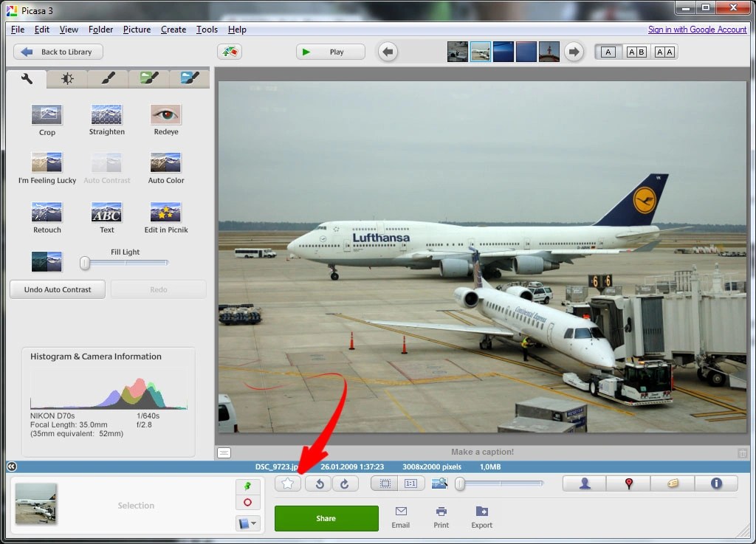Viewport: 756px width, 544px height.
Task: Open the Picture menu
Action: click(x=137, y=30)
